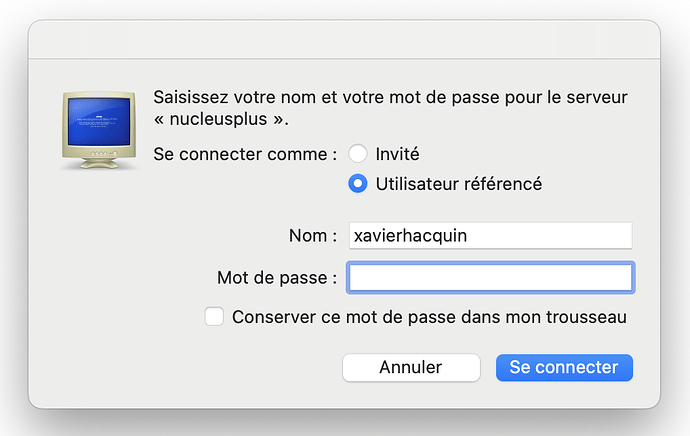Image resolution: width=690 pixels, height=436 pixels.
Task: Choose the Utilisateur référencé radio button
Action: point(357,183)
